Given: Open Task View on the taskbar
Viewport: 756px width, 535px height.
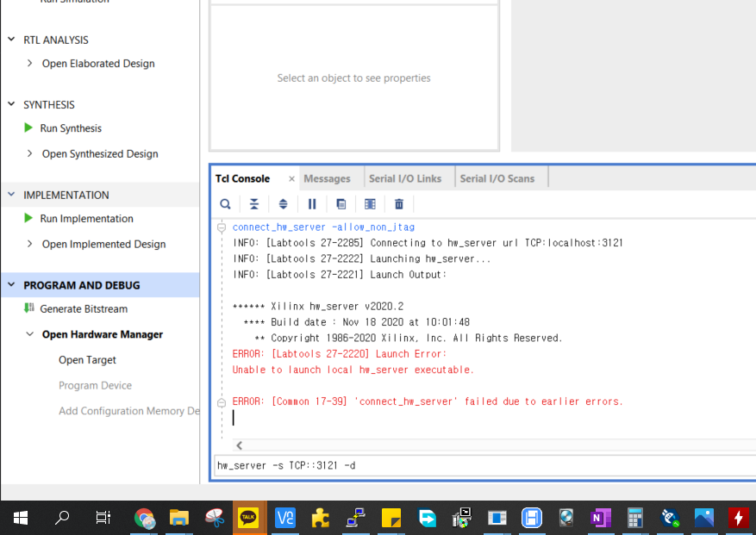Looking at the screenshot, I should click(103, 518).
